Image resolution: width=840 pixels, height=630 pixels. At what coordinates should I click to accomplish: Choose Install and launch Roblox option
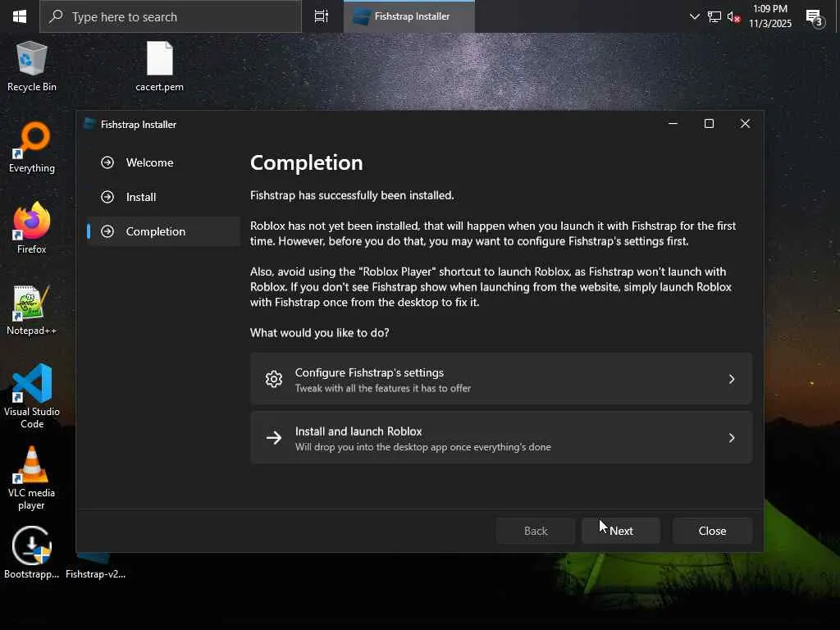[x=501, y=438]
